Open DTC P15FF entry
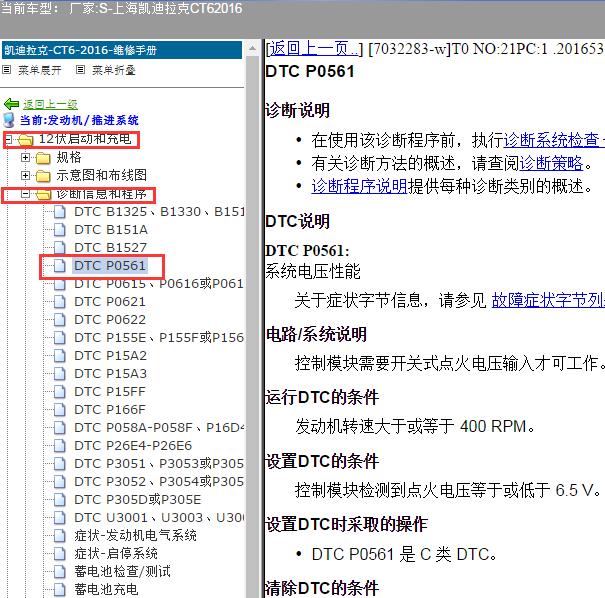The width and height of the screenshot is (605, 598). 110,392
